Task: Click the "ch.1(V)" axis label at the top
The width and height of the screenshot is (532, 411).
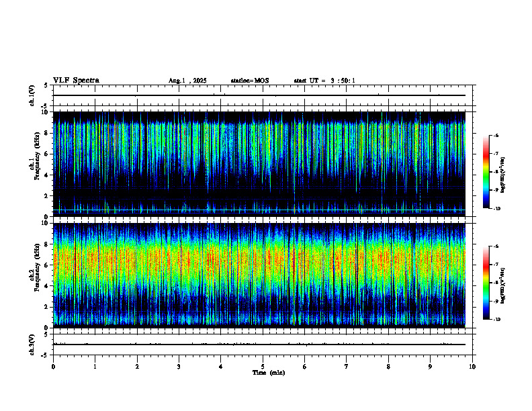Action: click(32, 95)
